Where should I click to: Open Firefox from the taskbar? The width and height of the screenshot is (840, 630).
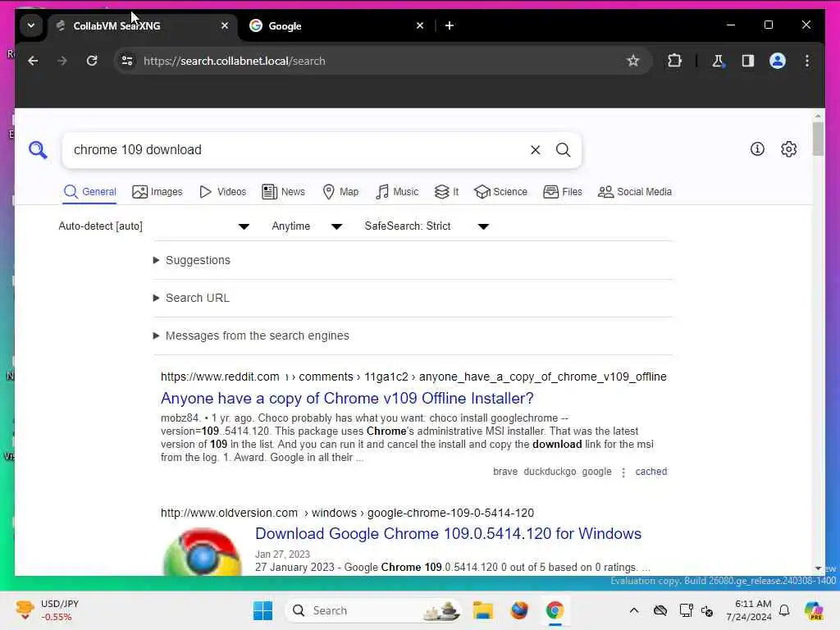[x=519, y=610]
